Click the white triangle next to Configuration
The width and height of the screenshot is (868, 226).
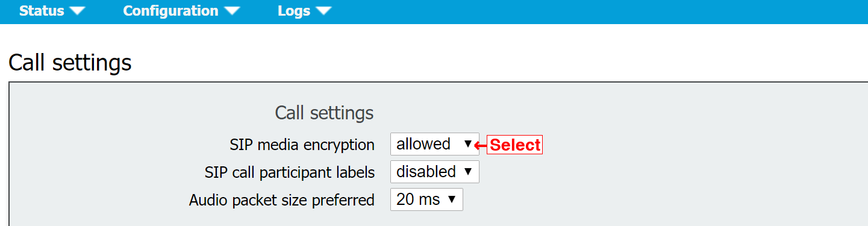[x=231, y=11]
